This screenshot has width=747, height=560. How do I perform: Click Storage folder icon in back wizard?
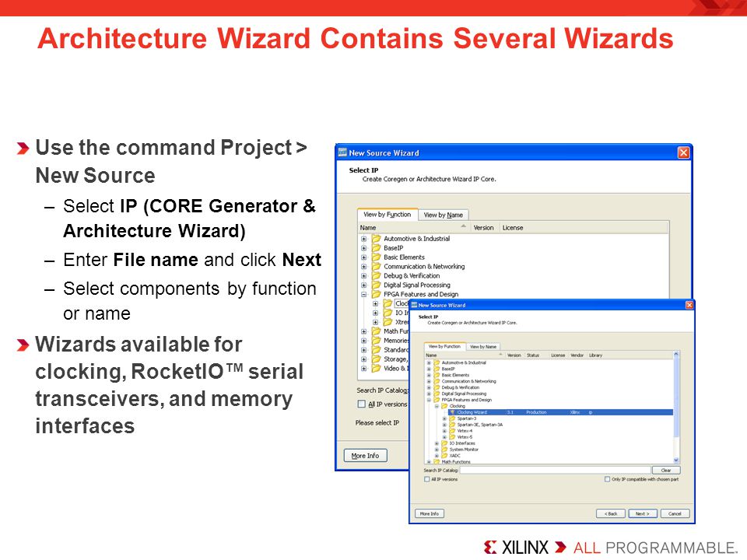pyautogui.click(x=377, y=359)
